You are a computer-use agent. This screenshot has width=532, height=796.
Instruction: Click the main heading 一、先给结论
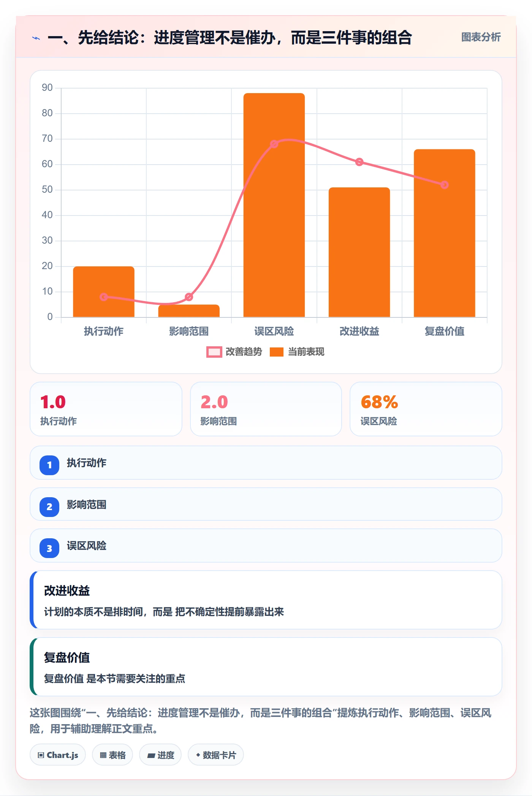point(230,38)
